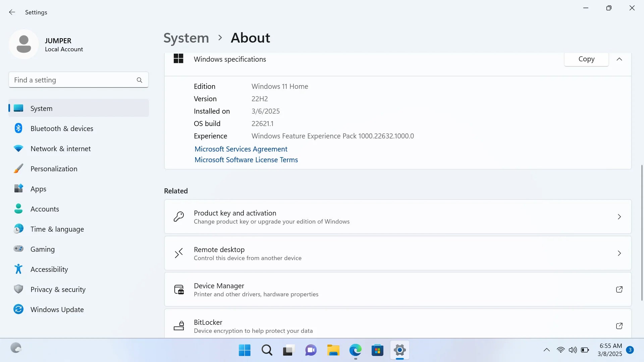Open Remote desktop settings row
The image size is (644, 362).
click(x=397, y=253)
